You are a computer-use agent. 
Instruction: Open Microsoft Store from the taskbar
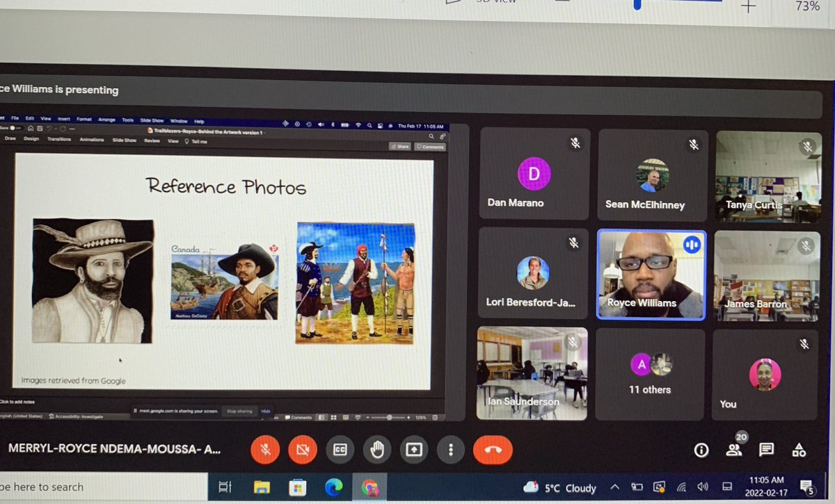(x=298, y=487)
